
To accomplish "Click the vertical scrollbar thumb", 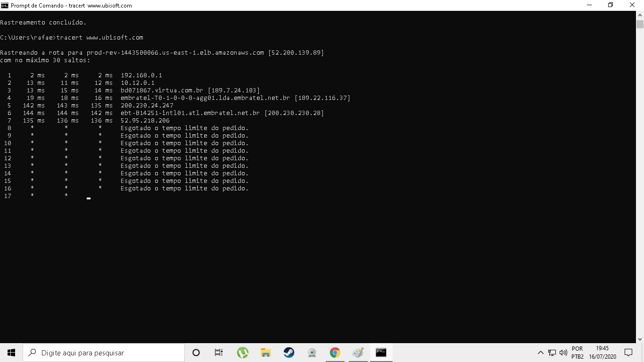I will (640, 25).
